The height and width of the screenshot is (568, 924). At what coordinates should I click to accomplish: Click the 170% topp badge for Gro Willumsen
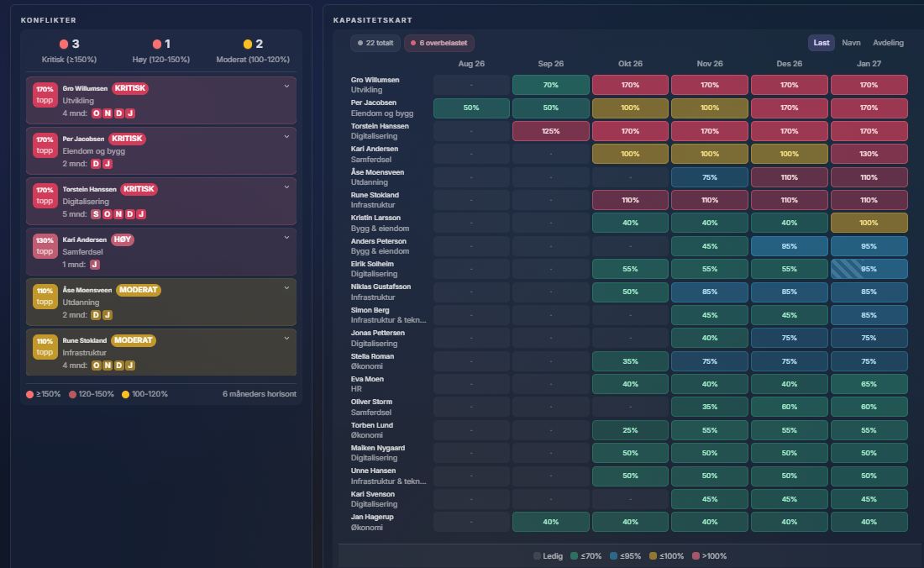point(45,95)
